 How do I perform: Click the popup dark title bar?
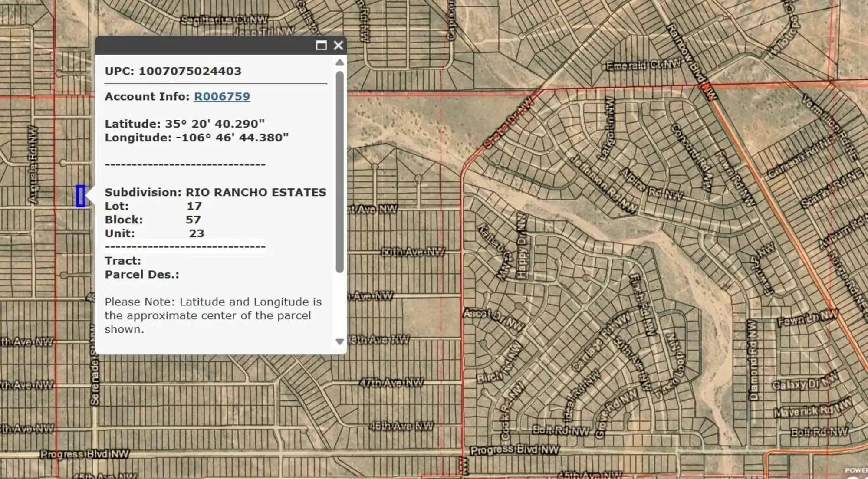204,46
